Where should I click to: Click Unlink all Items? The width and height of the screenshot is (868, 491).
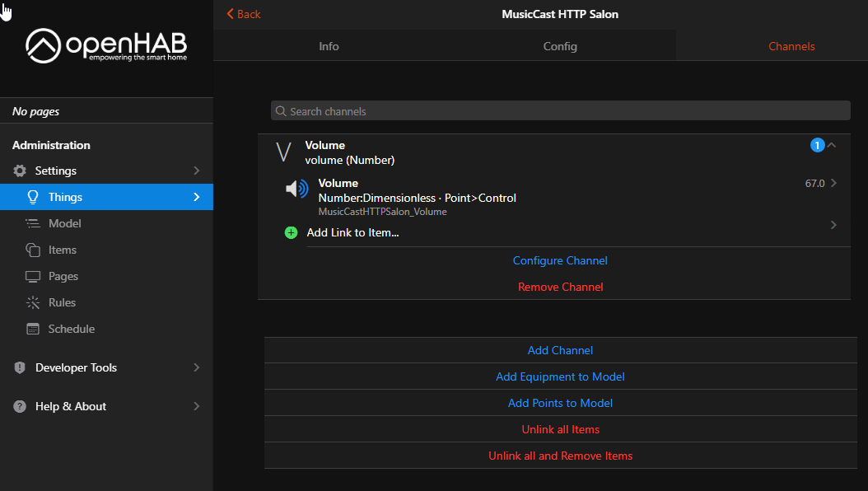[x=560, y=429]
